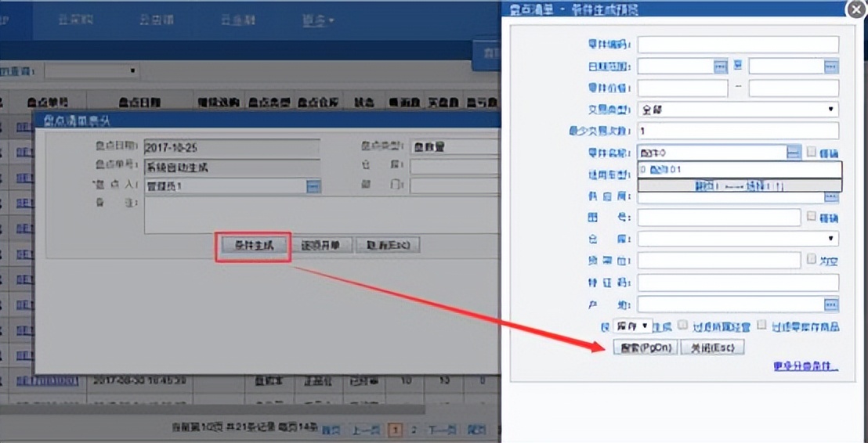Open first date picker in 日期范围 row
This screenshot has height=443, width=868.
(720, 67)
